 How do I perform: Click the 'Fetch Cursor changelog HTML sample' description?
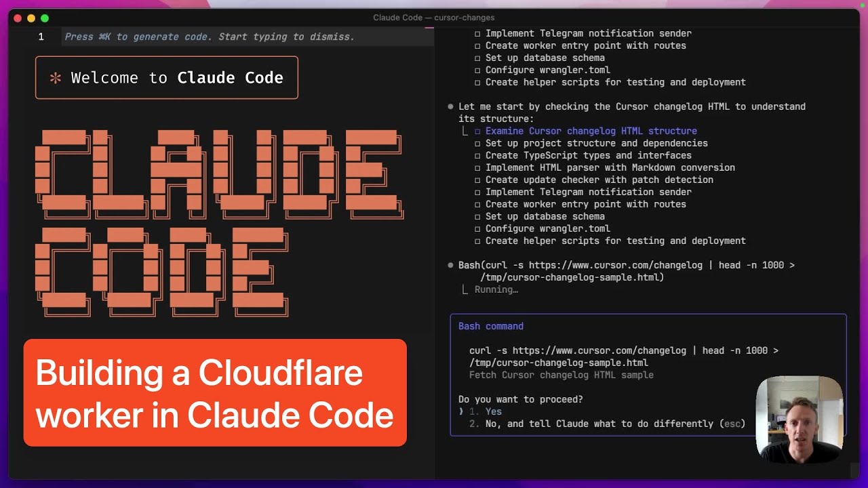click(x=561, y=375)
